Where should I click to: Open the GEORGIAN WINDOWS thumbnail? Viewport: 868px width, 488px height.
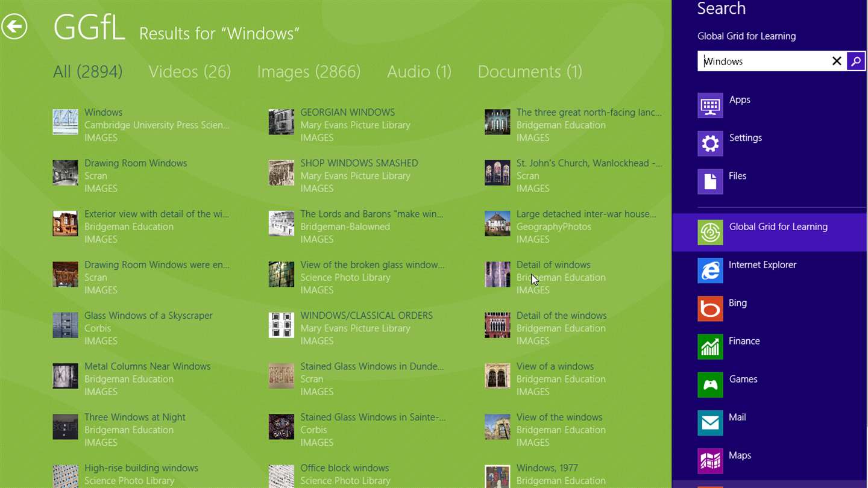coord(281,122)
